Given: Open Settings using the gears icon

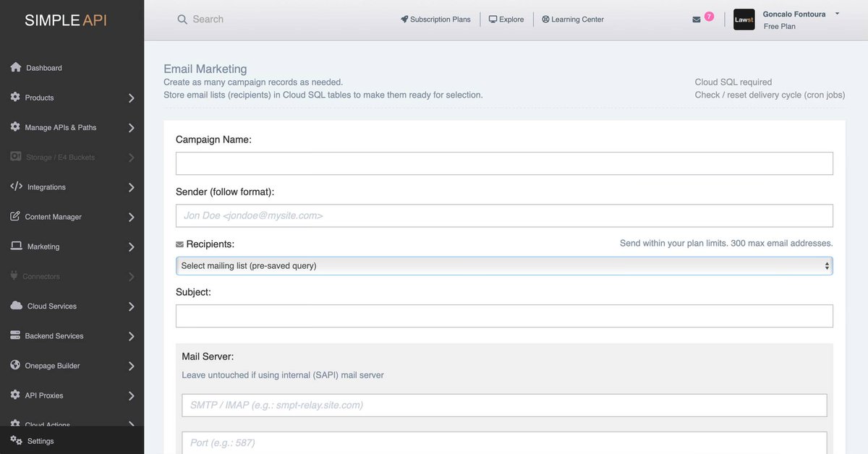Looking at the screenshot, I should [14, 440].
